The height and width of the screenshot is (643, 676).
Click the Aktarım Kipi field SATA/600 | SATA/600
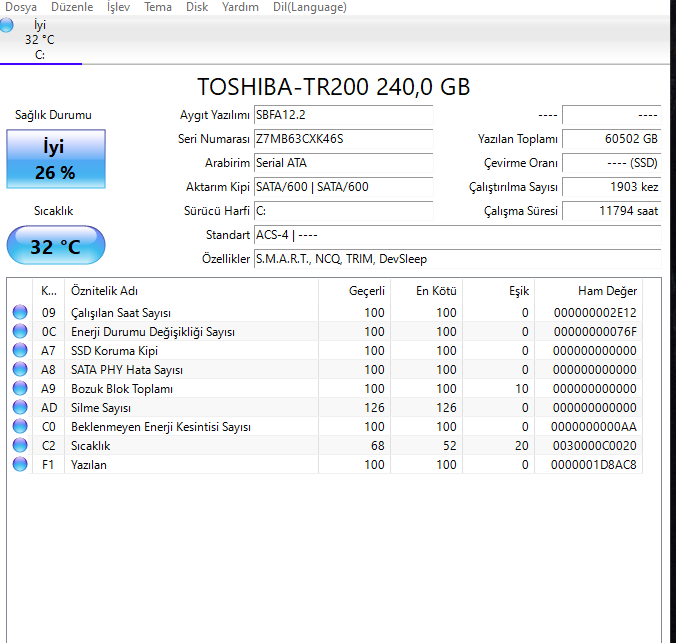tap(344, 187)
